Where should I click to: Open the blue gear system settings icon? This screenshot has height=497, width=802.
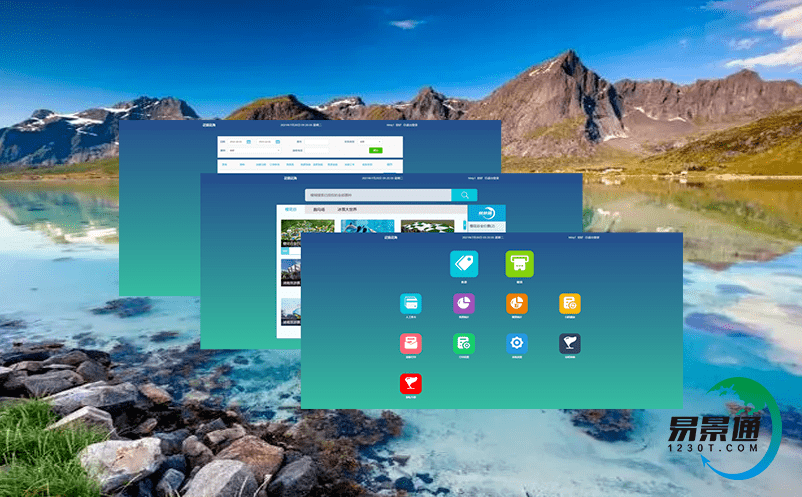[517, 344]
